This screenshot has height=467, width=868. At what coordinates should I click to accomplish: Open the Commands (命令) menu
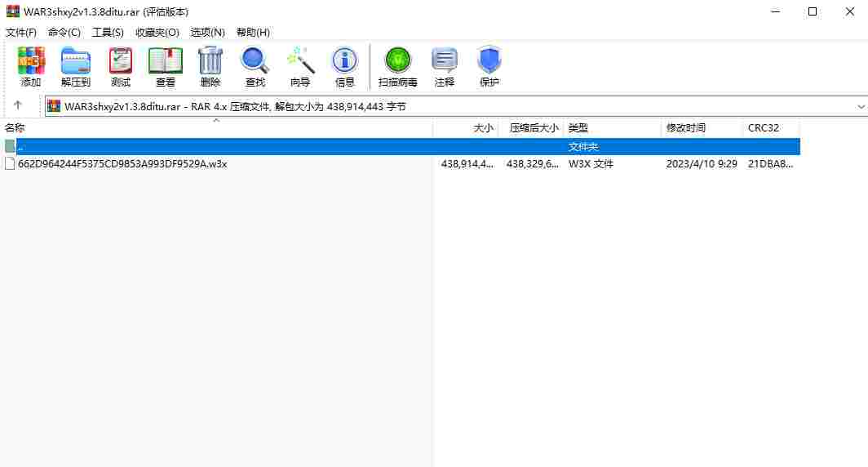(64, 32)
